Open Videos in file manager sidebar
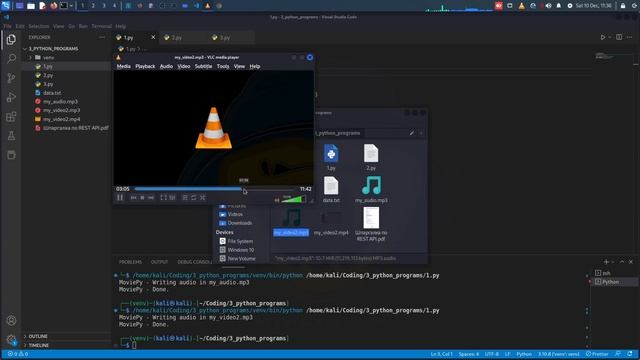The height and width of the screenshot is (360, 640). [x=231, y=214]
